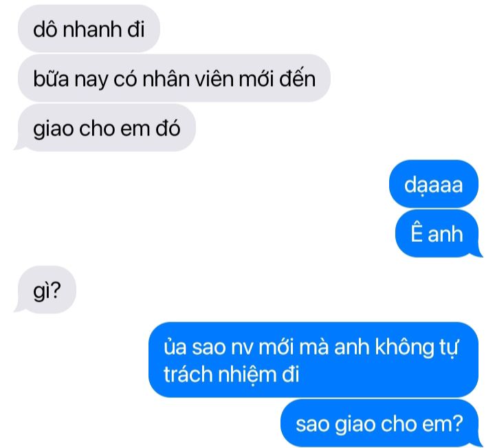
Task: Click the word 'nhanh' in first message
Action: 92,30
